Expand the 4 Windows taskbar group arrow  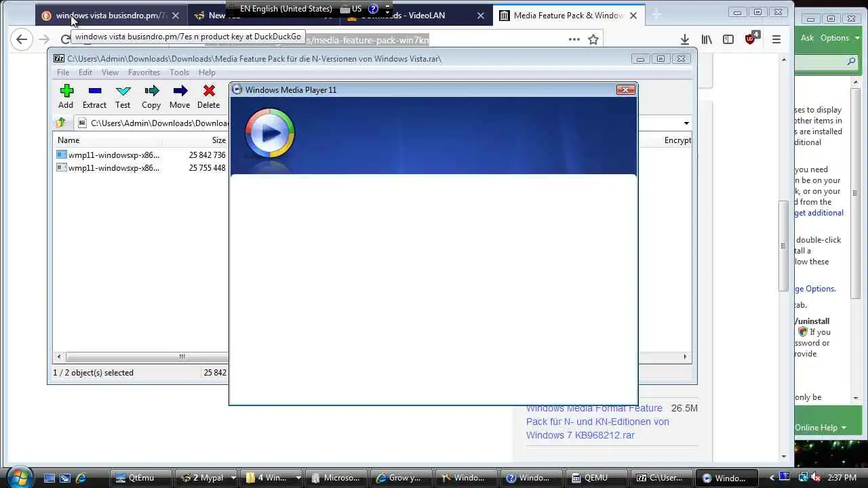[297, 478]
